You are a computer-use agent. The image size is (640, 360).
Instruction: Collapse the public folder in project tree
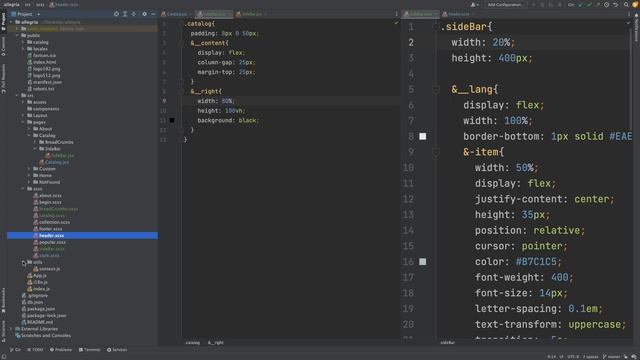click(17, 36)
